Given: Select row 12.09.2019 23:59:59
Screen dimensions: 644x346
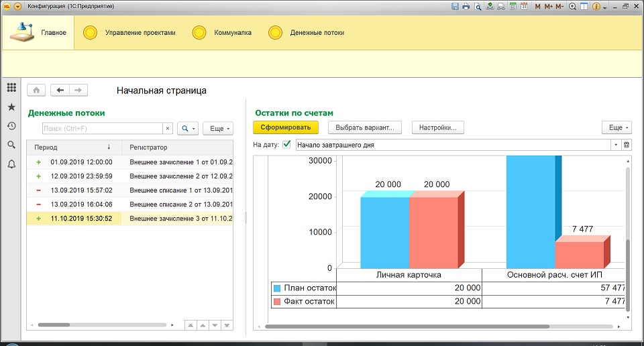Looking at the screenshot, I should pyautogui.click(x=129, y=176).
